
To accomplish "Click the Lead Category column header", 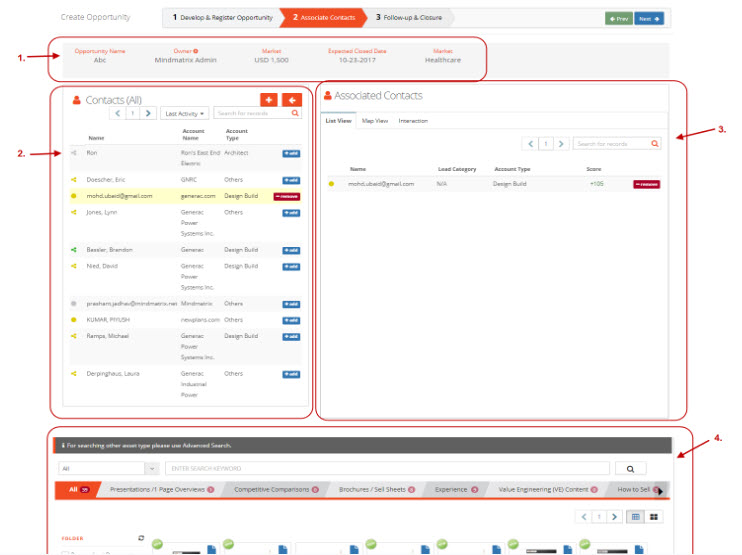I will click(457, 169).
